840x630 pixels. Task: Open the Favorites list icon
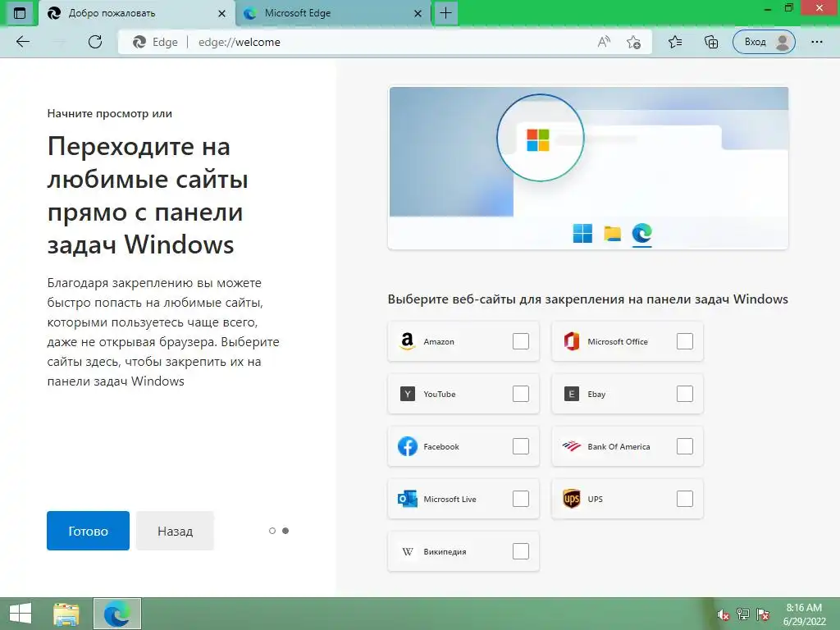click(675, 42)
